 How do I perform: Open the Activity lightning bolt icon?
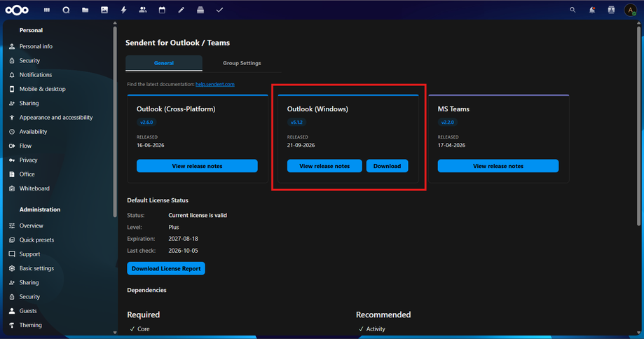coord(123,10)
